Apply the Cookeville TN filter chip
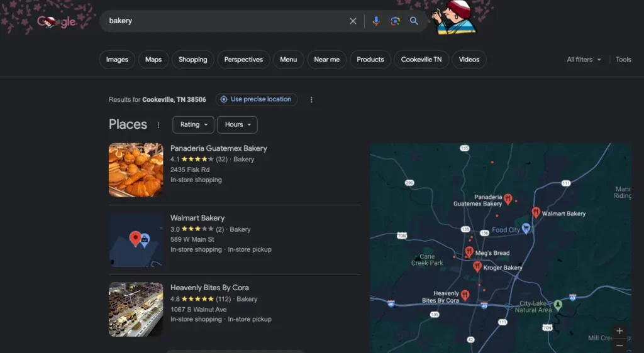644x353 pixels. [421, 60]
